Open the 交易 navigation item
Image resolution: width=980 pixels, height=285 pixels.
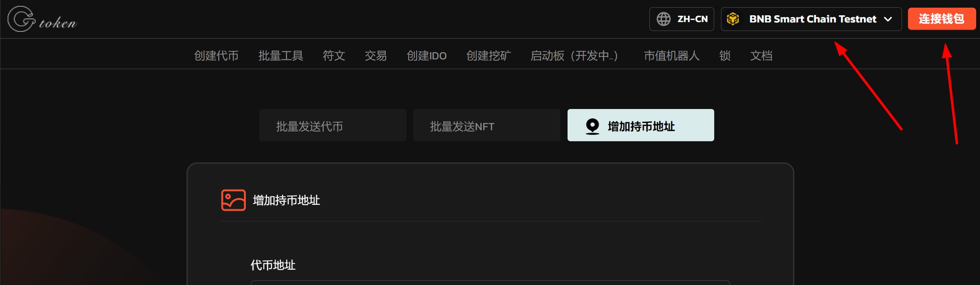pos(376,56)
